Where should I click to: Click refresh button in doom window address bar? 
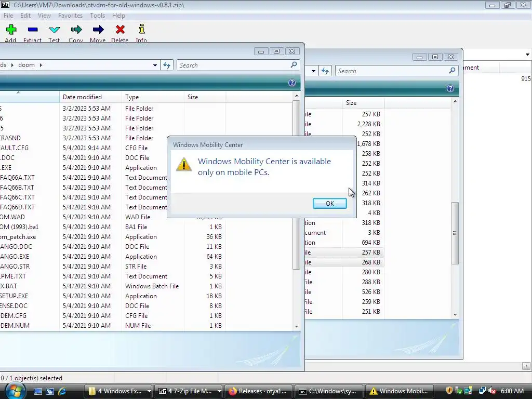coord(167,65)
